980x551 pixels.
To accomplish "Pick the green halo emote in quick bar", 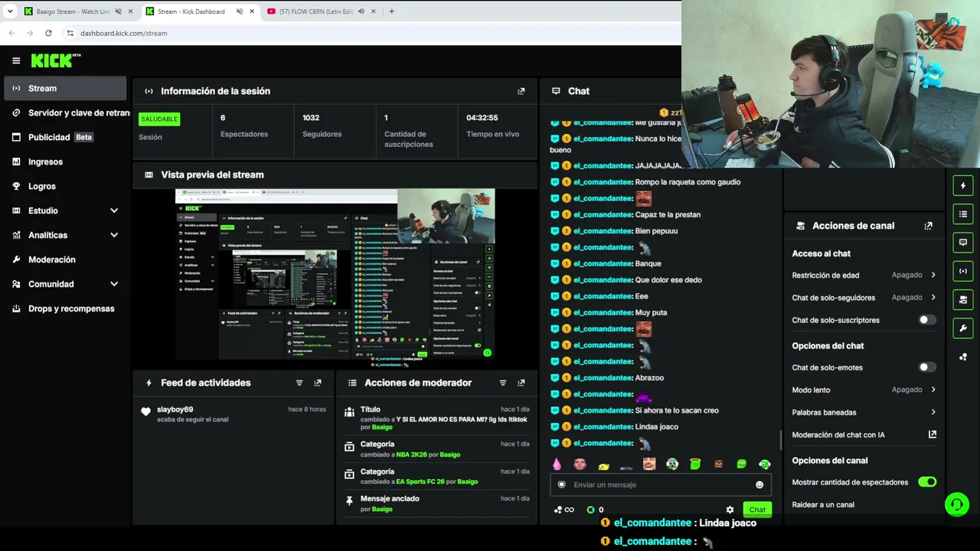I will click(695, 464).
